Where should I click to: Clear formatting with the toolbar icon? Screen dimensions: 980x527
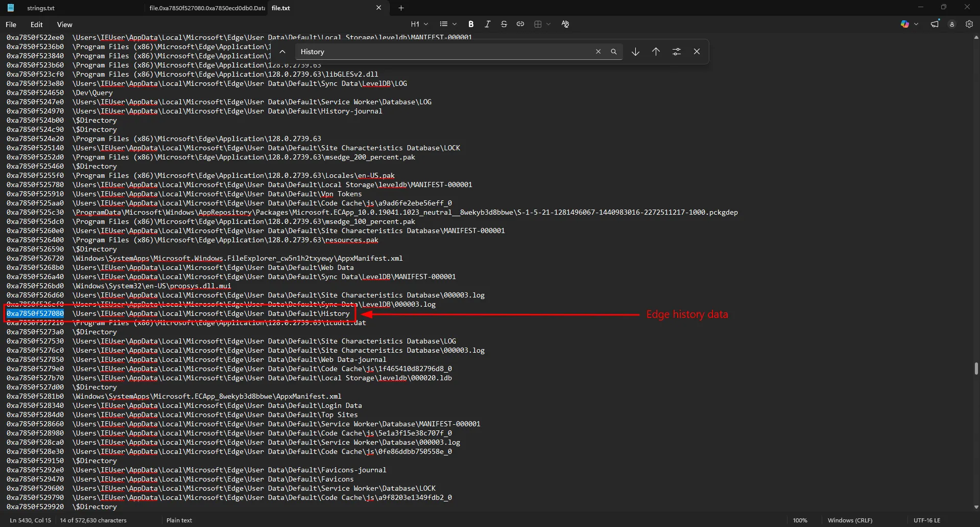point(565,24)
